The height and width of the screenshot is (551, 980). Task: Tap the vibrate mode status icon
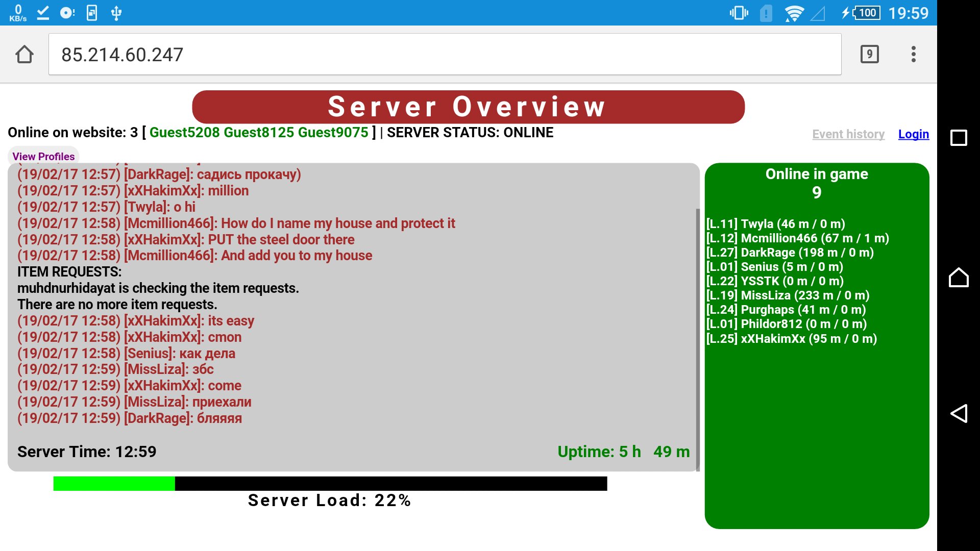(x=739, y=13)
